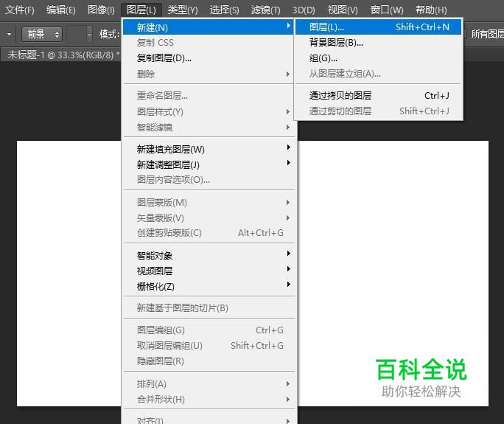Open the tool preset picker arrow
This screenshot has height=424, width=504.
coord(9,34)
